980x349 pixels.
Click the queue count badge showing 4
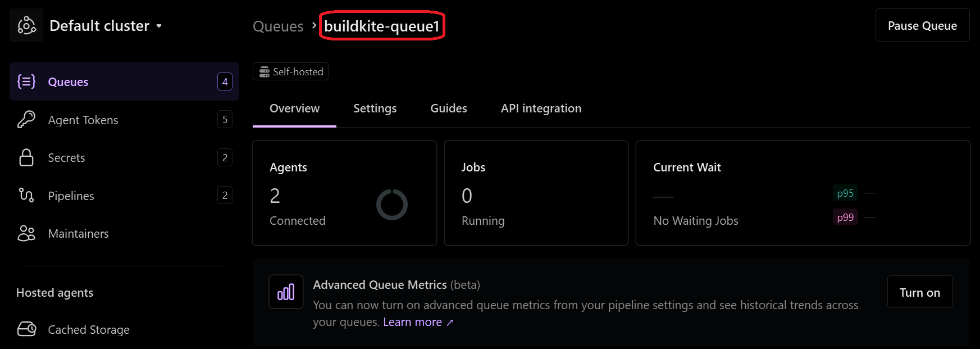pyautogui.click(x=224, y=81)
